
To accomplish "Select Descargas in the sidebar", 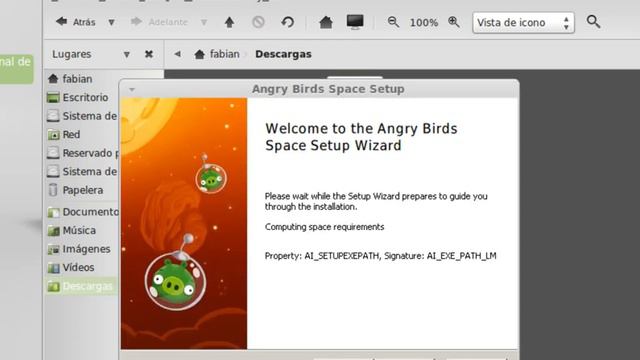I will tap(81, 286).
